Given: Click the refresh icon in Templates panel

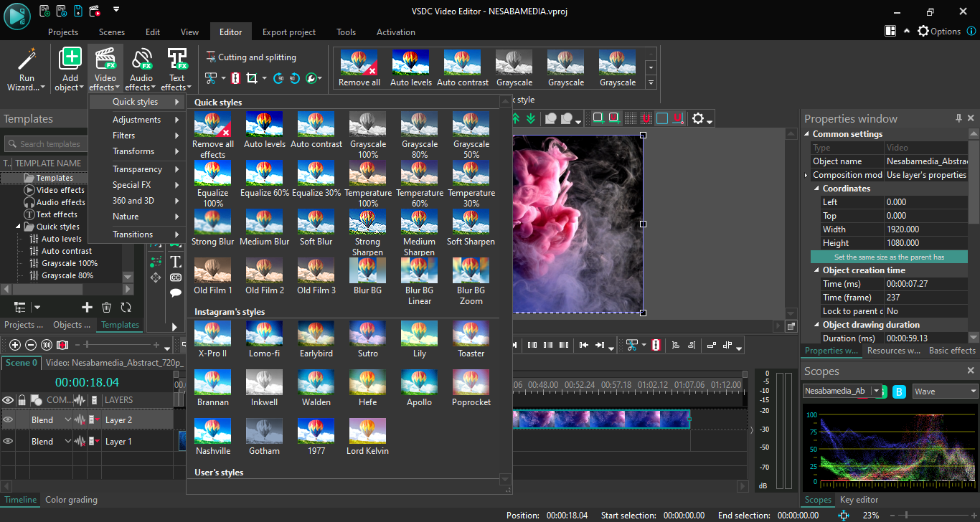Looking at the screenshot, I should point(126,308).
